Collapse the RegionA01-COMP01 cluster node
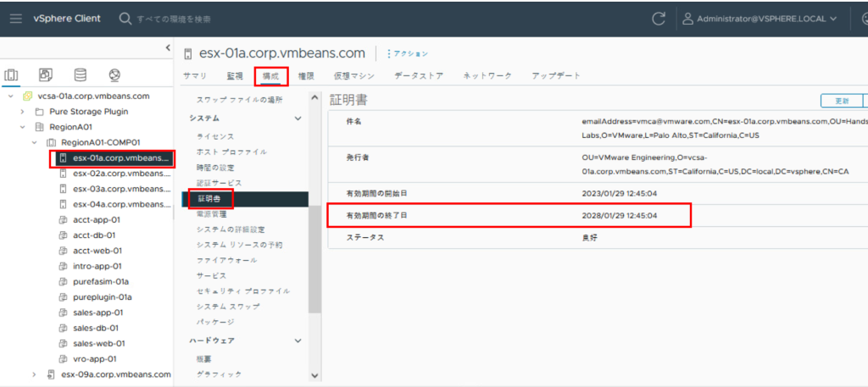The image size is (868, 387). tap(34, 142)
